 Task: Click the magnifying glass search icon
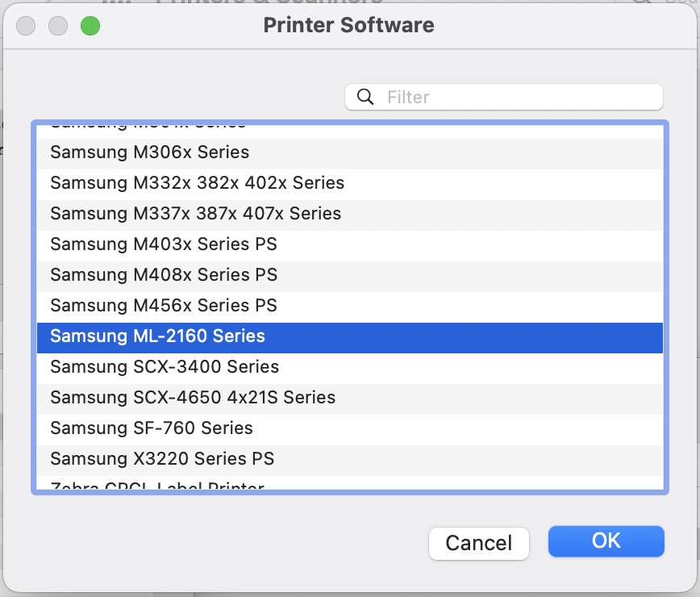point(365,97)
